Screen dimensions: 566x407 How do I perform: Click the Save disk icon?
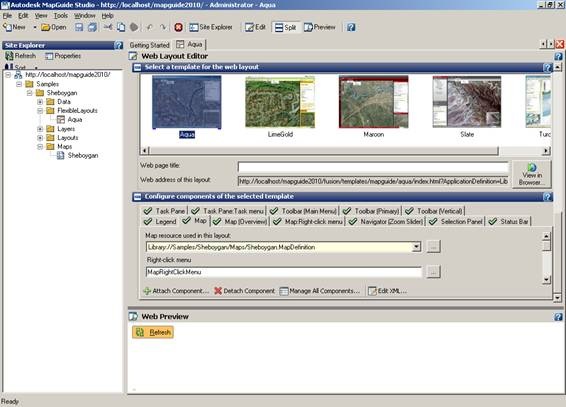[x=79, y=27]
